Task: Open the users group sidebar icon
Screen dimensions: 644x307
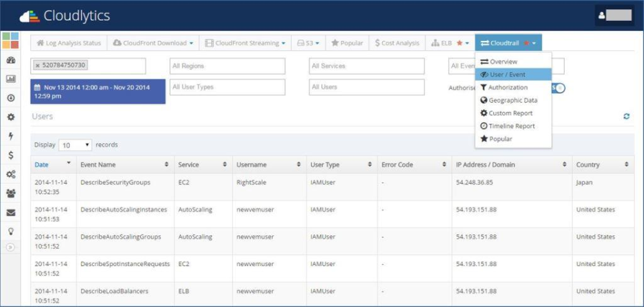Action: coord(11,193)
